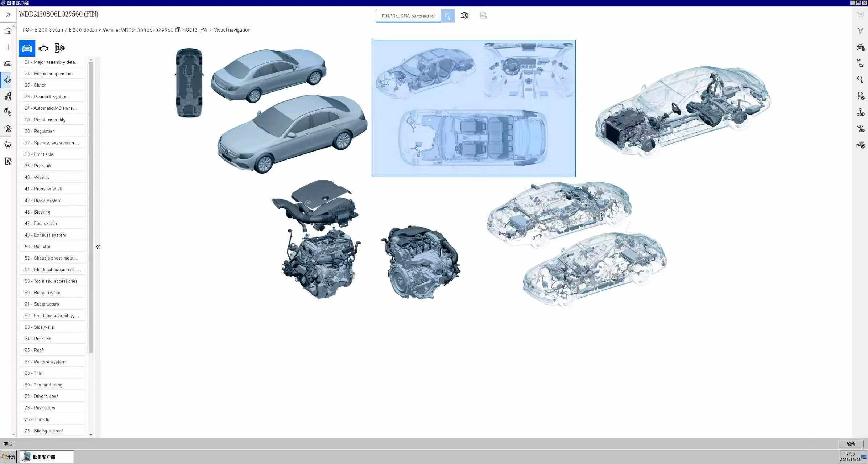Open group 47 - Fuel system
This screenshot has height=464, width=868.
(42, 223)
